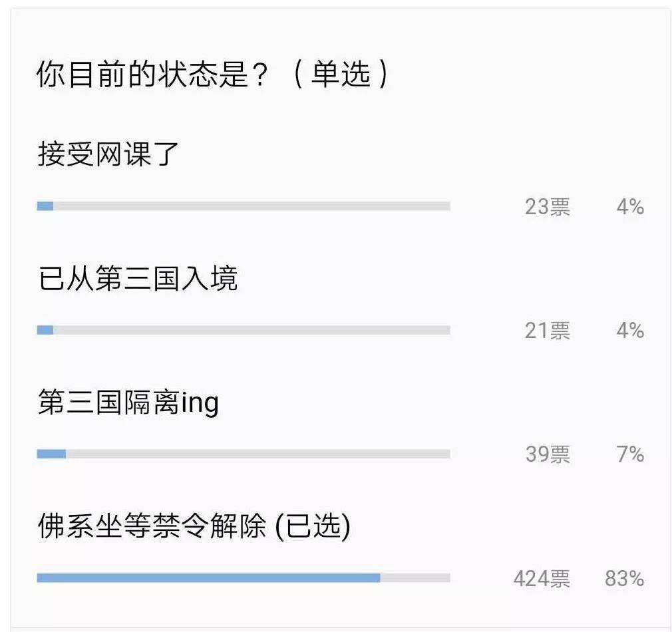This screenshot has height=632, width=672.
Task: Click the 4% label beside 21票
Action: click(630, 331)
